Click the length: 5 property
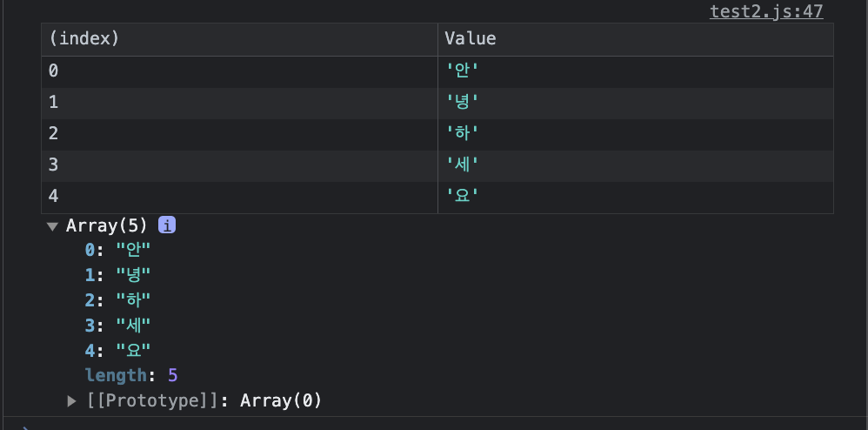 coord(131,375)
